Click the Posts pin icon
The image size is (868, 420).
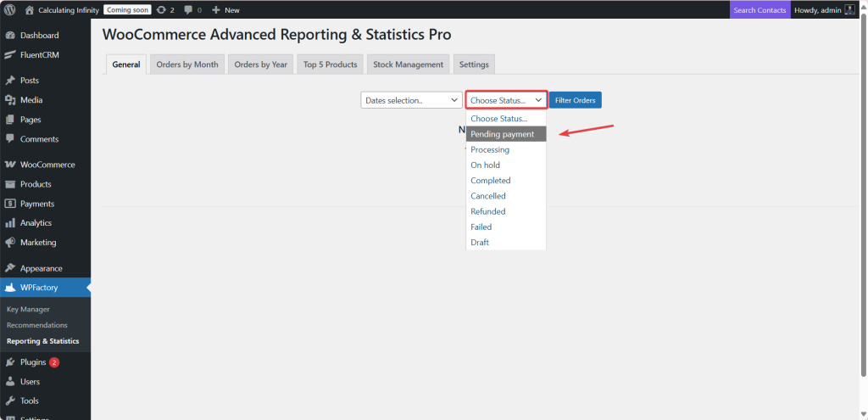(x=10, y=81)
